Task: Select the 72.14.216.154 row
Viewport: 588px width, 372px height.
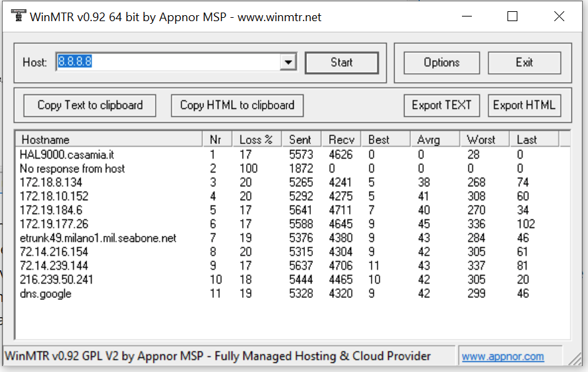Action: click(292, 252)
